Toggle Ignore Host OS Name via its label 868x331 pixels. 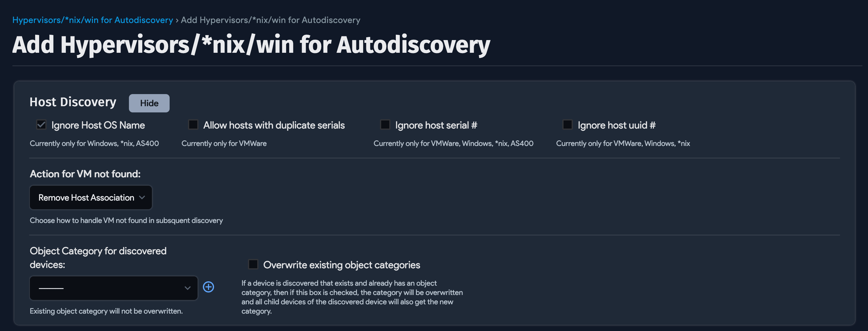click(98, 125)
